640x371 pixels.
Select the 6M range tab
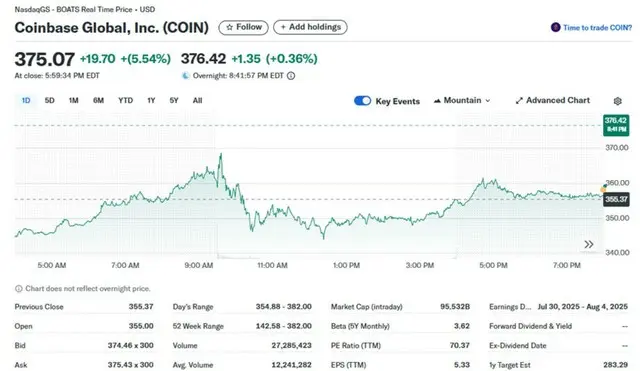(98, 100)
